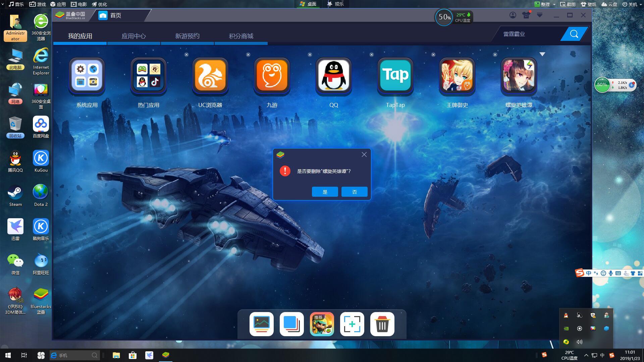Open 云盘 from top bar

pos(609,4)
